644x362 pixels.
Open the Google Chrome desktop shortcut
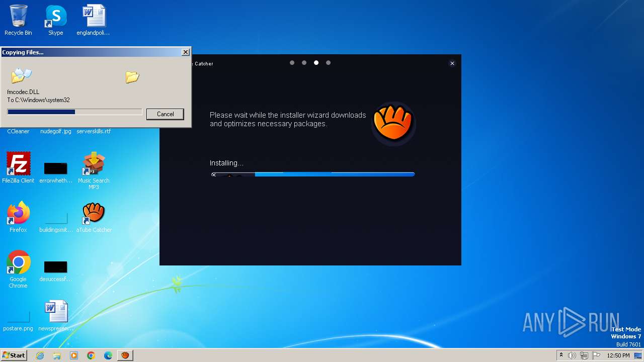pyautogui.click(x=18, y=269)
